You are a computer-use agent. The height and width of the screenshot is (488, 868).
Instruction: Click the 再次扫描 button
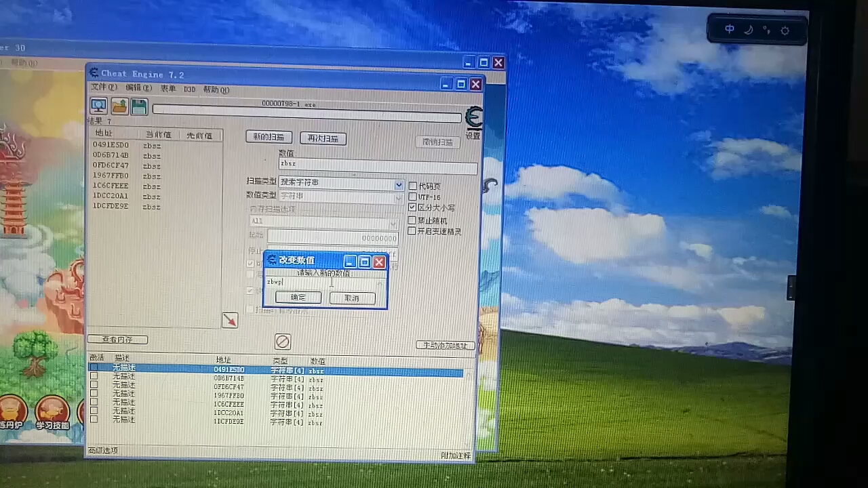click(323, 138)
